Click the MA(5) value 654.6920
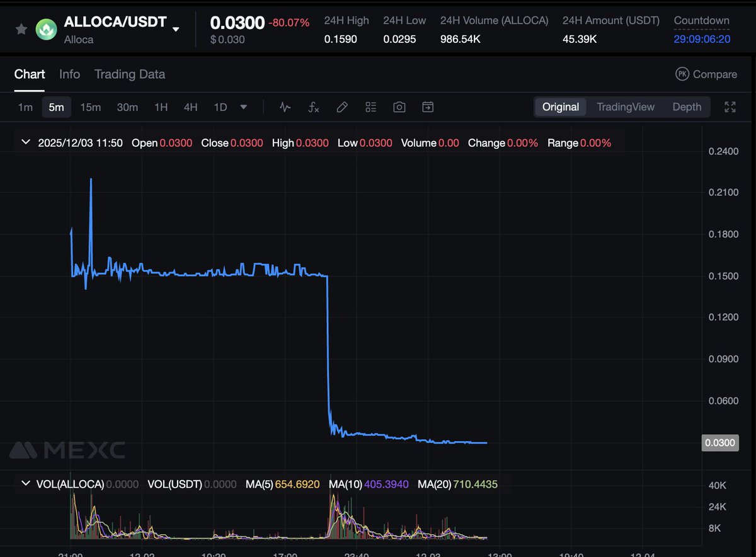This screenshot has width=756, height=557. (297, 484)
